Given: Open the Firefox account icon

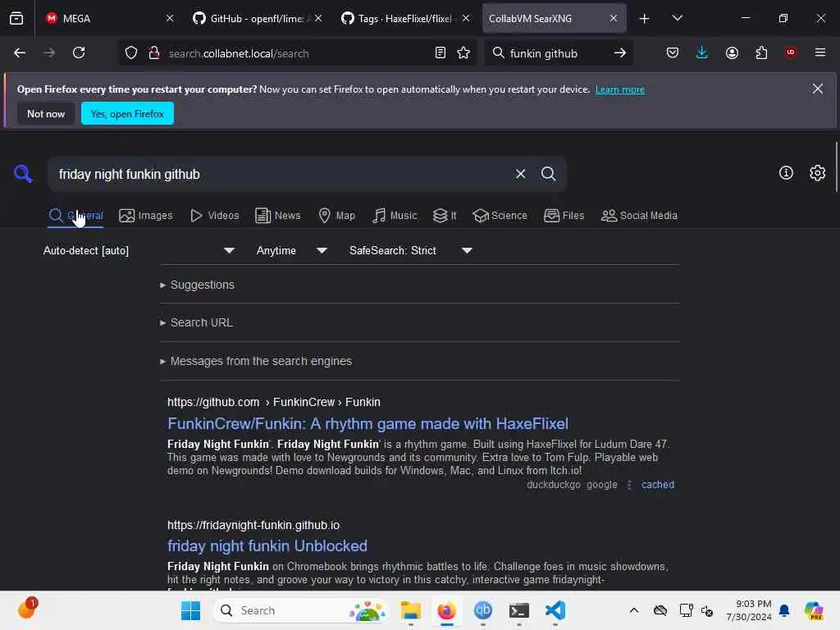Looking at the screenshot, I should (732, 52).
